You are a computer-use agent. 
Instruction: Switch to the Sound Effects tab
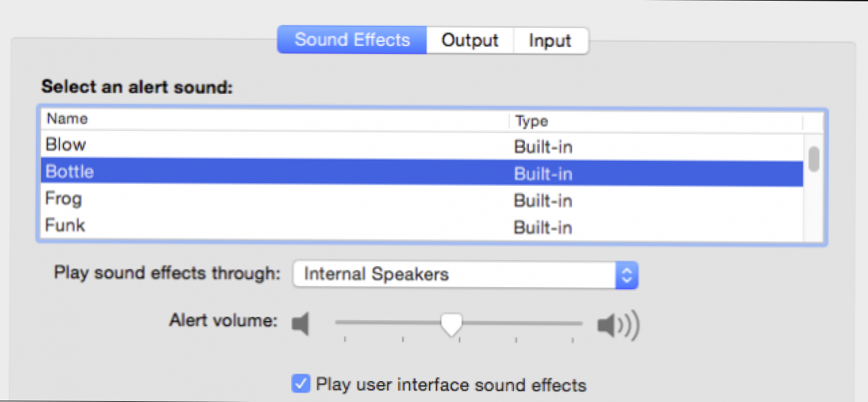[x=352, y=40]
